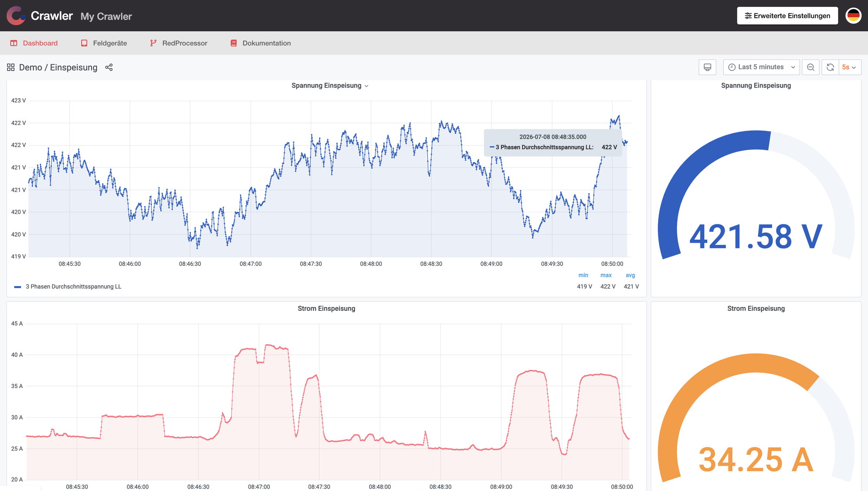Click the tooltip timestamp 2026-07-08 08:48:35.000

[x=553, y=137]
